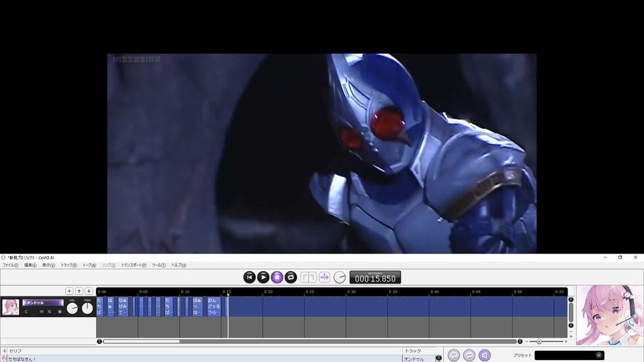Click the PAN knob of the track
The image size is (644, 362).
point(87,308)
